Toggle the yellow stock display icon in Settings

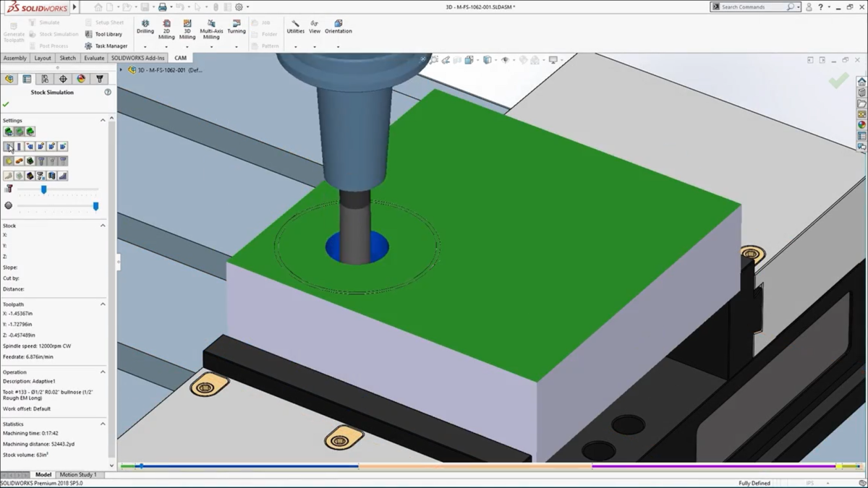tap(9, 160)
